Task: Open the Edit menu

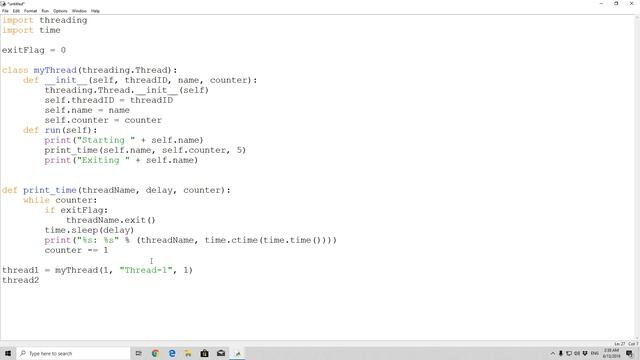Action: (x=16, y=11)
